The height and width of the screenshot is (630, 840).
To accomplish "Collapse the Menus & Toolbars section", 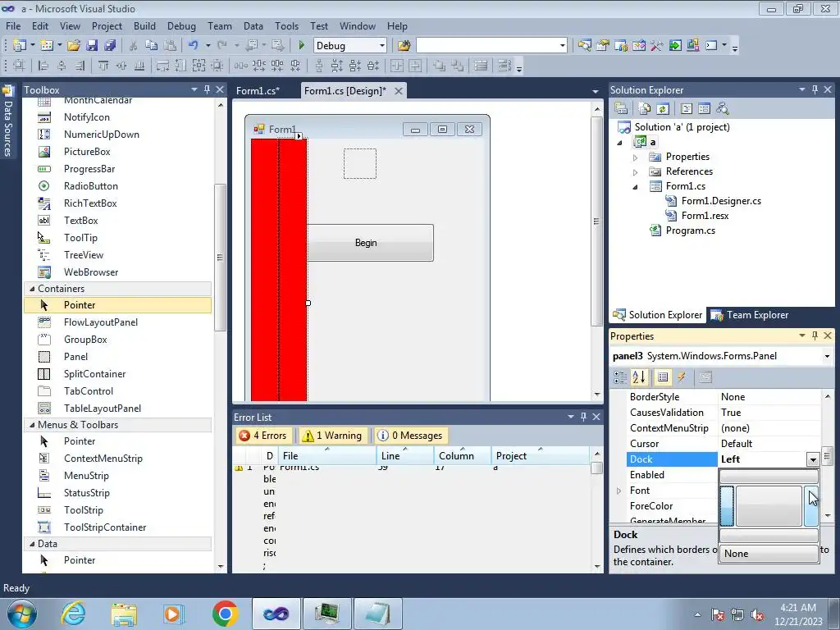I will pyautogui.click(x=32, y=425).
